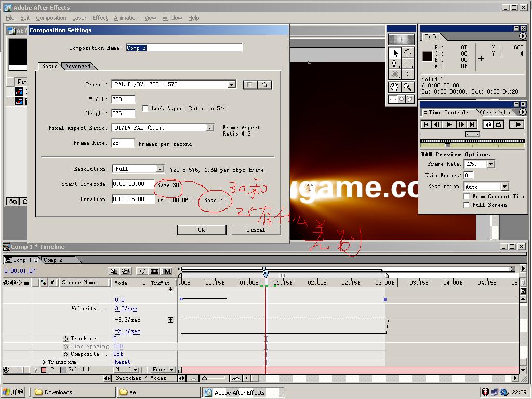This screenshot has width=532, height=399.
Task: Select the Zoom magnifier tool
Action: click(x=407, y=87)
